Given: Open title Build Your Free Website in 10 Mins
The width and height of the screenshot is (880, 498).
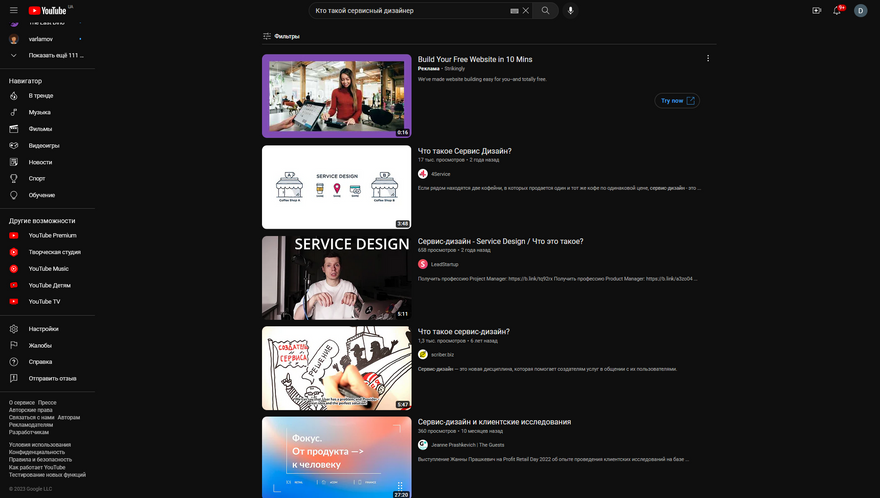Looking at the screenshot, I should point(475,60).
